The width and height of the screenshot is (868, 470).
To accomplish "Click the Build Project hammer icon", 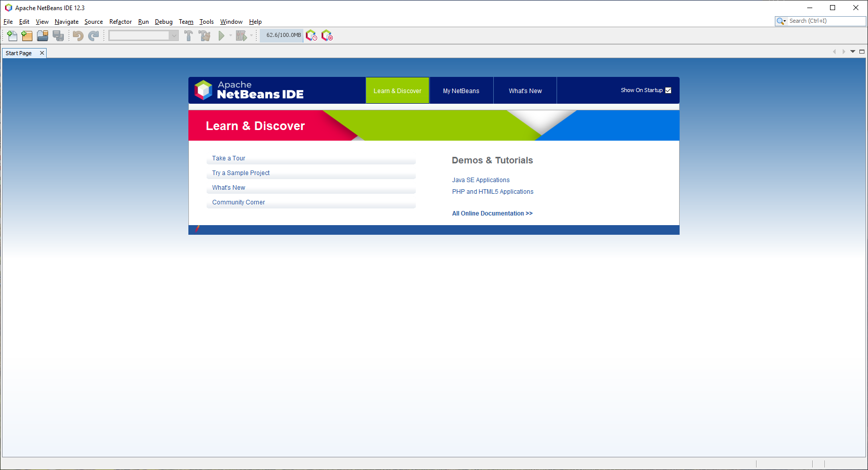I will pos(188,35).
